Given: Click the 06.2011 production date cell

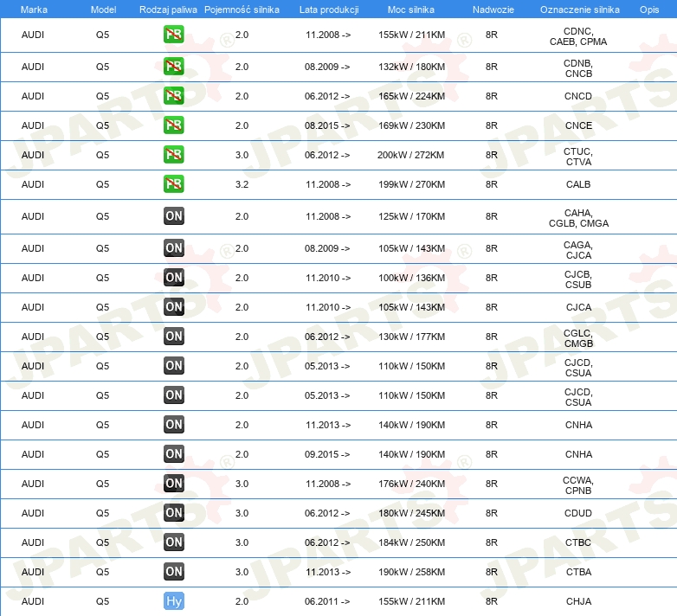Looking at the screenshot, I should pyautogui.click(x=327, y=601).
